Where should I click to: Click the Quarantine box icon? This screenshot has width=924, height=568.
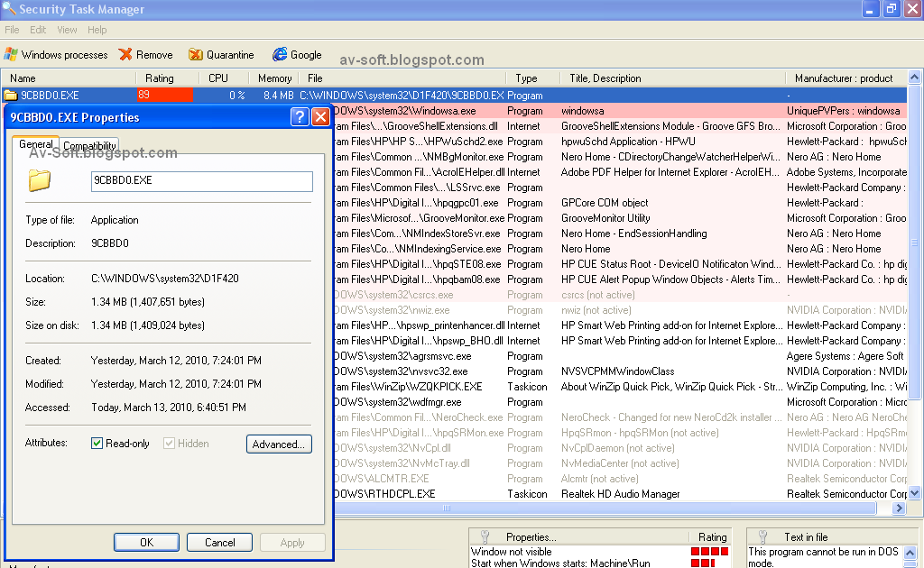196,55
